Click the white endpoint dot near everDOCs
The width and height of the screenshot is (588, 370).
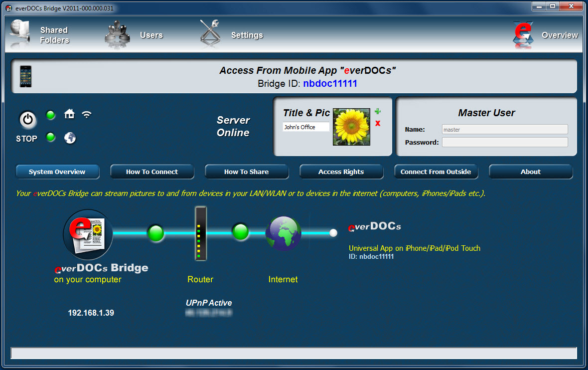tap(333, 233)
